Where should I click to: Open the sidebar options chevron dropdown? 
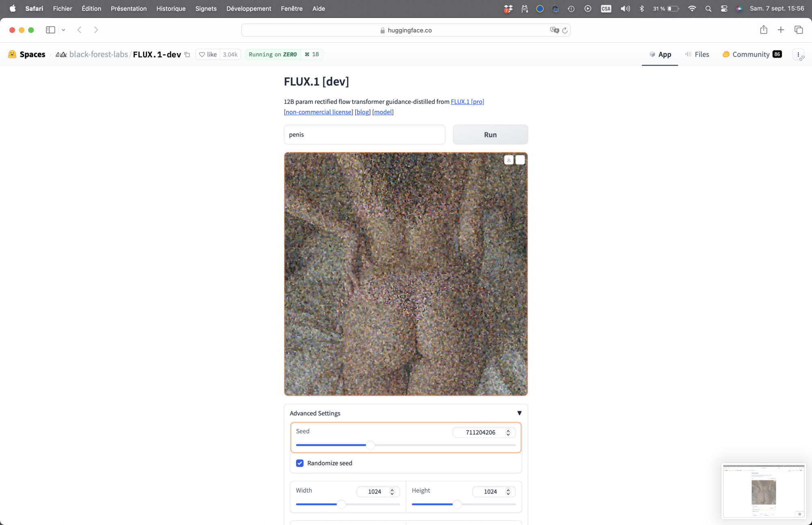[63, 30]
